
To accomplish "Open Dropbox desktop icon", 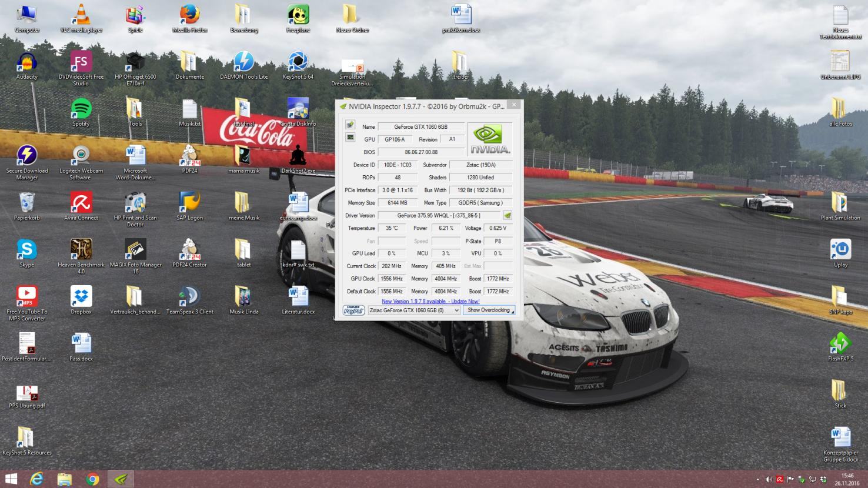I will pos(81,301).
